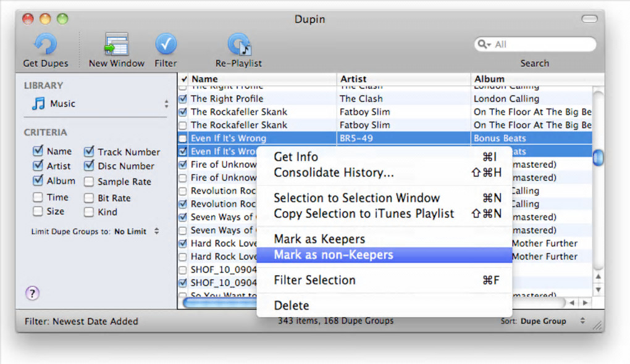Click the window resize grip corner icon
Screen dimensions: 630x364
click(x=598, y=326)
